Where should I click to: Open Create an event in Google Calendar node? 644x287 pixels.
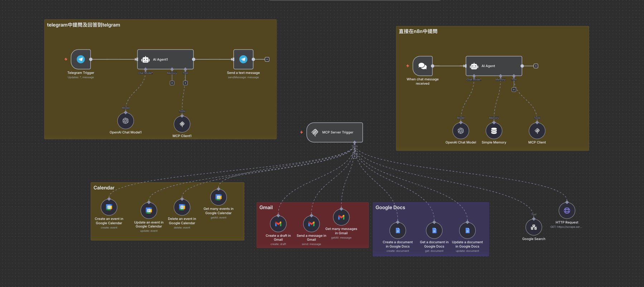click(109, 207)
